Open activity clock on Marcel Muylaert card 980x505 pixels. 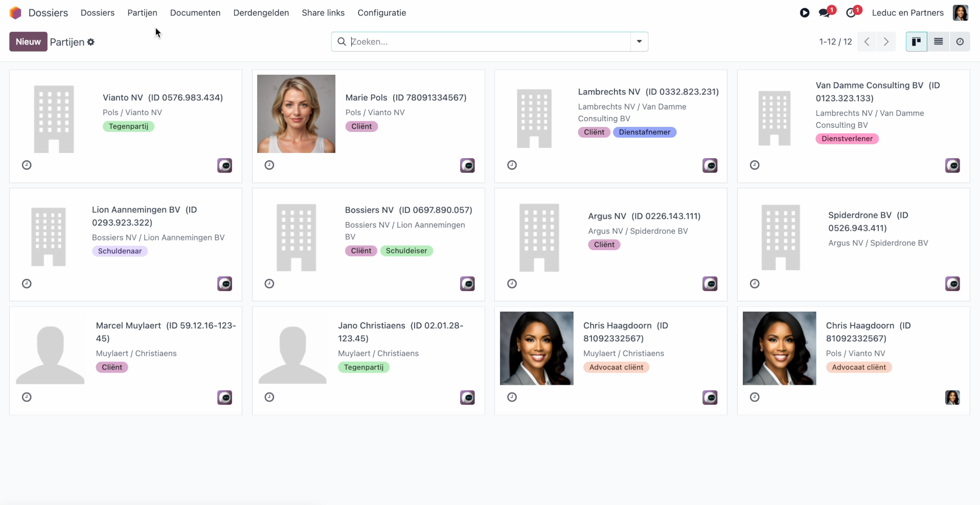point(27,397)
